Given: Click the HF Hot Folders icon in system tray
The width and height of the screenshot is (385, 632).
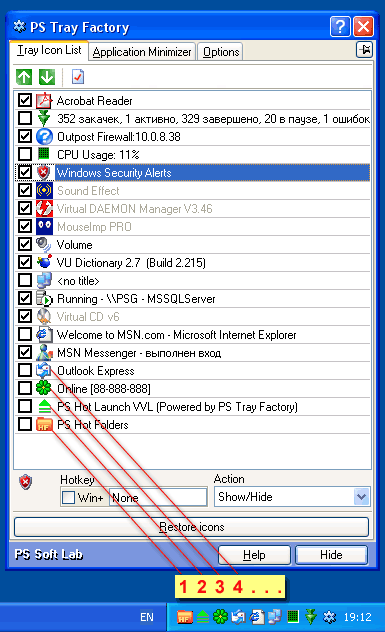Looking at the screenshot, I should coord(185,617).
